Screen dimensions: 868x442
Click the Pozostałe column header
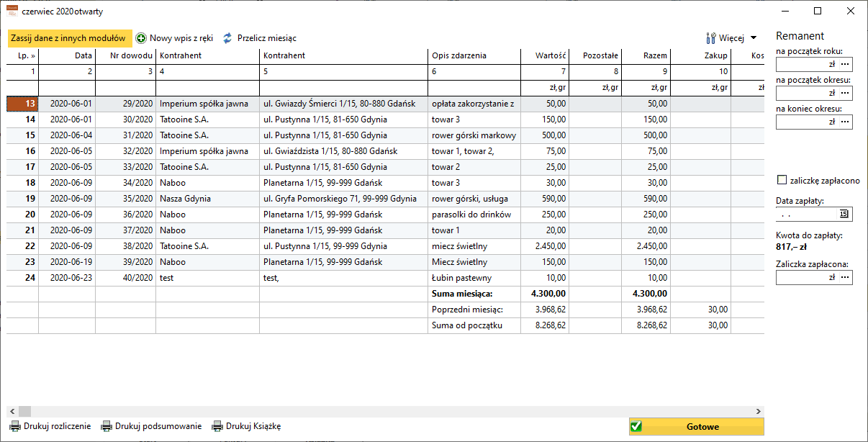click(595, 55)
